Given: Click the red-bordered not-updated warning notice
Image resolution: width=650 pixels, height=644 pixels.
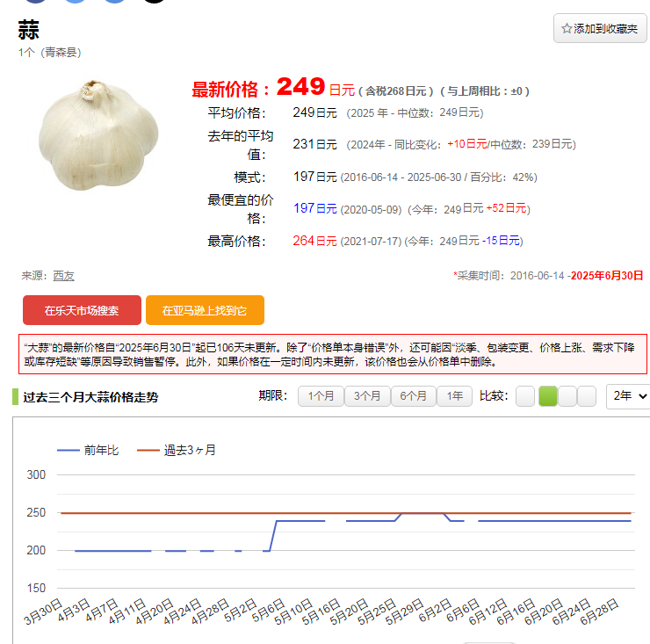Looking at the screenshot, I should coord(332,354).
